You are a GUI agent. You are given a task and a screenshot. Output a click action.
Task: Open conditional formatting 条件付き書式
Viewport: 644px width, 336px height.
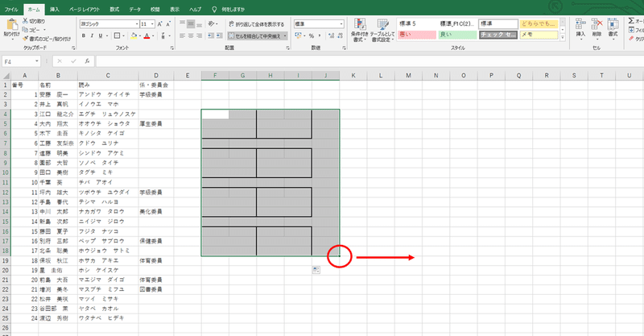359,30
